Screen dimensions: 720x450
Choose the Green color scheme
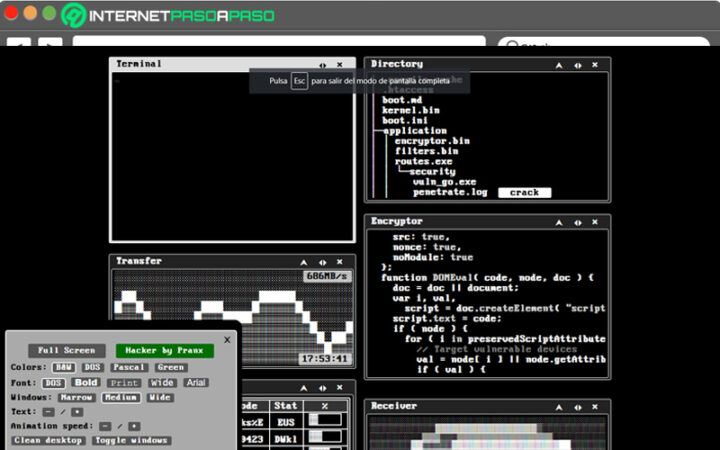(x=171, y=367)
